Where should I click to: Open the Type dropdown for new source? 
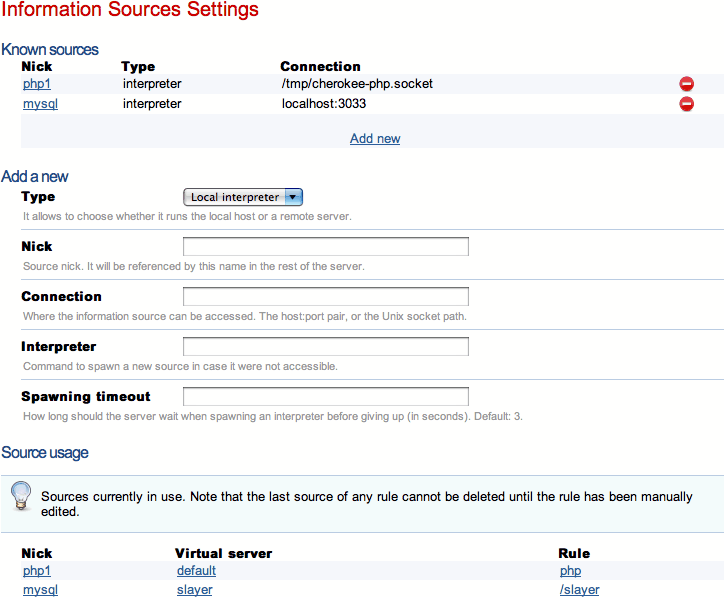point(243,197)
